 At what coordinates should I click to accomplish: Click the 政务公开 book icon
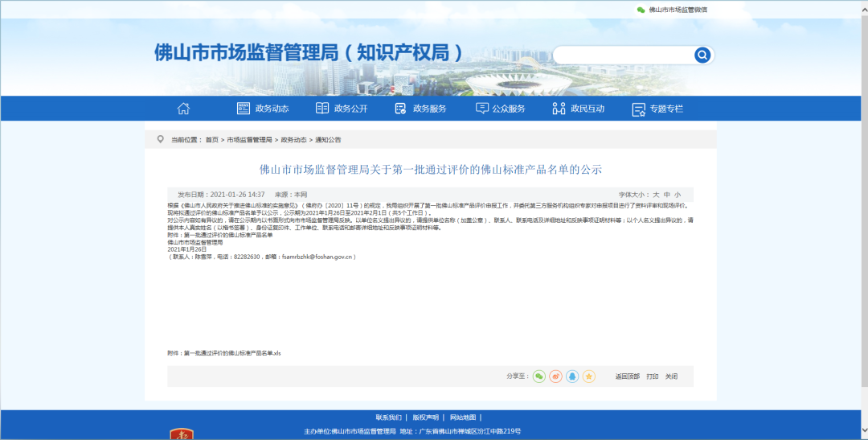pos(322,109)
